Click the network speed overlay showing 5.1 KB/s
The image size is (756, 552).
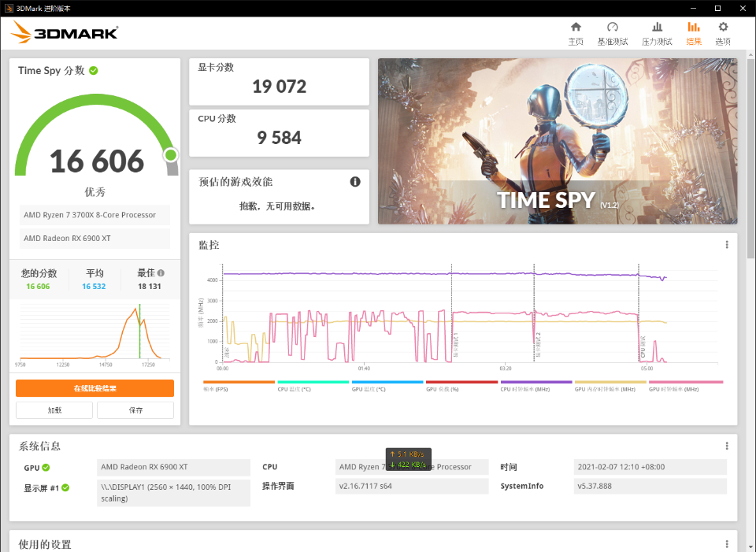coord(409,459)
